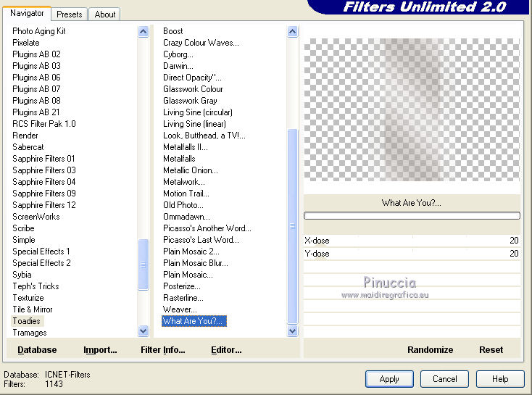Viewport: 532px width, 395px height.
Task: Select the Render category
Action: point(25,136)
